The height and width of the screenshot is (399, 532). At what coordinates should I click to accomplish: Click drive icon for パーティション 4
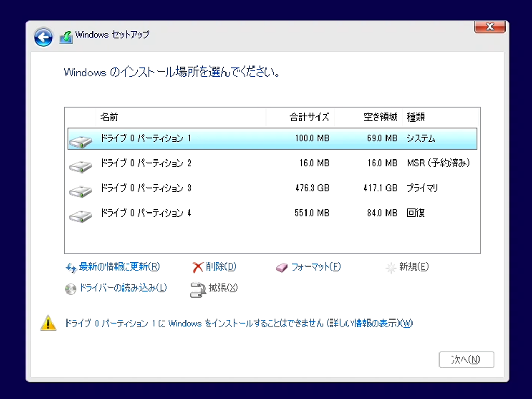coord(81,216)
